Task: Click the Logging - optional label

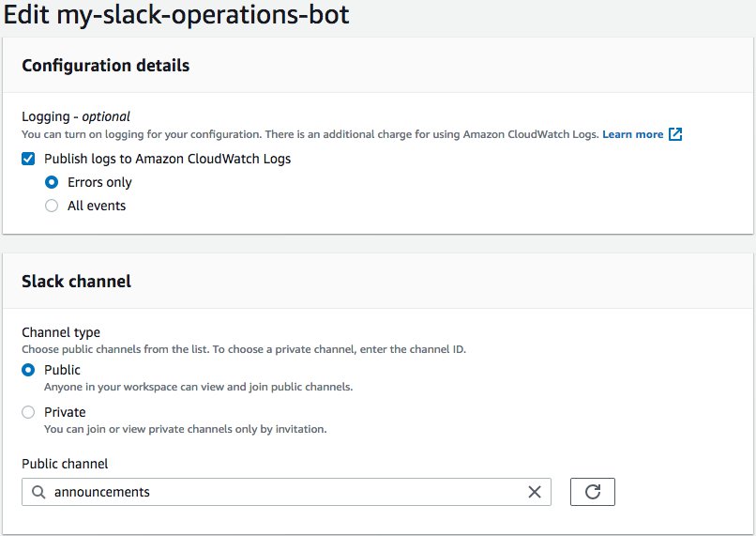Action: point(76,116)
